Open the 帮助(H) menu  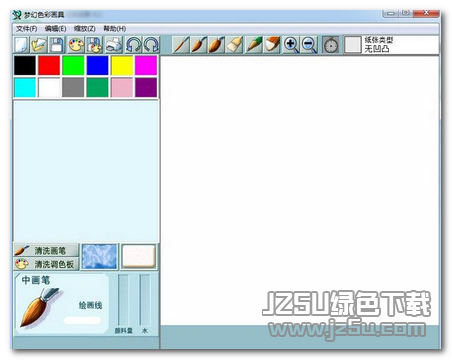point(114,29)
